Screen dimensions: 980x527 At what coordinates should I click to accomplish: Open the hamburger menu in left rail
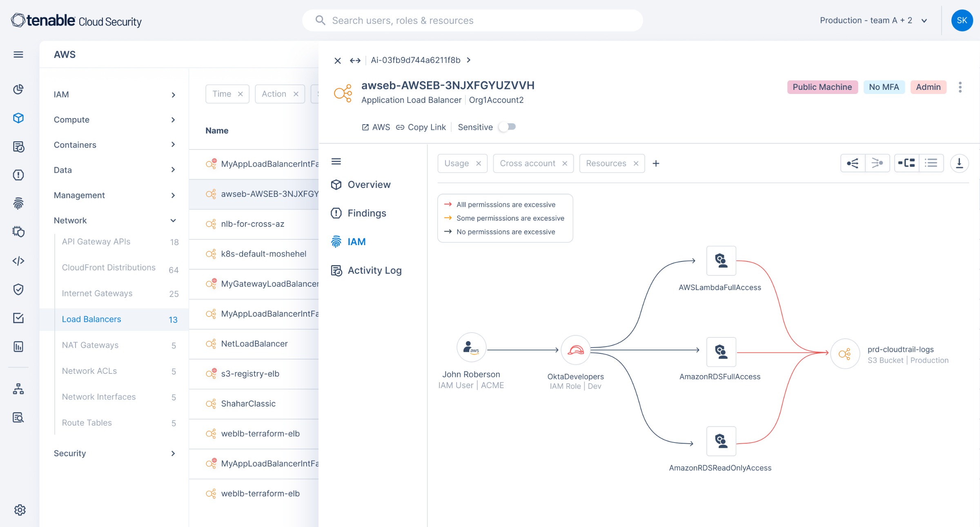(18, 54)
